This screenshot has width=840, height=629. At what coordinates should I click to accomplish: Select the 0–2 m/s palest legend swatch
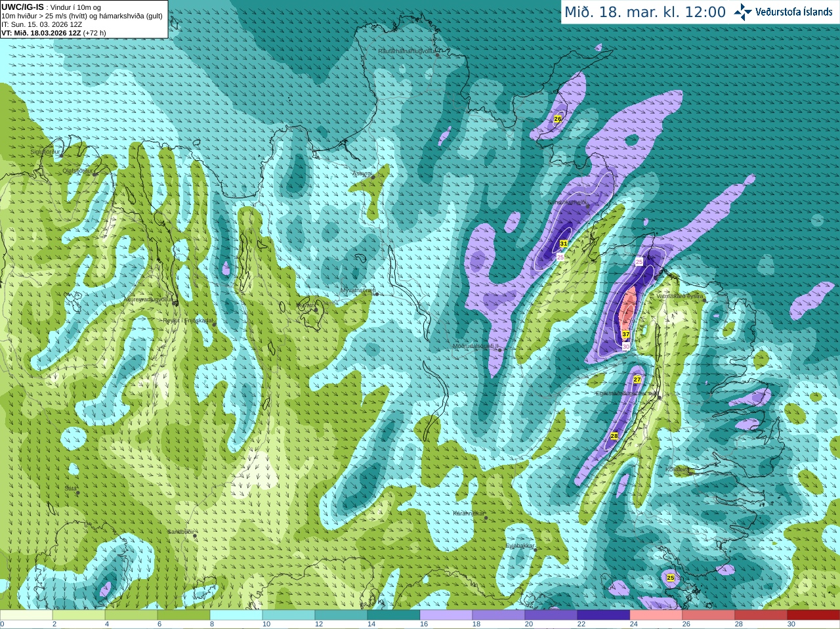26,615
